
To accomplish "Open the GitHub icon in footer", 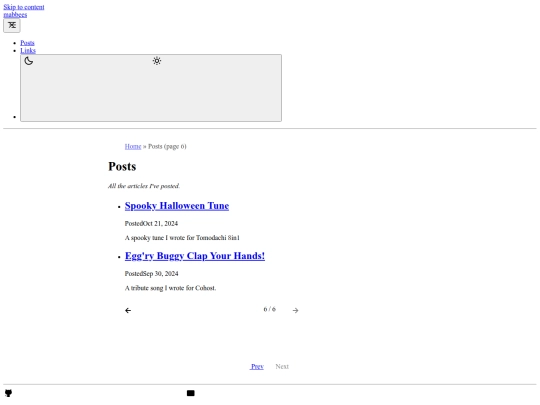I will pos(8,393).
